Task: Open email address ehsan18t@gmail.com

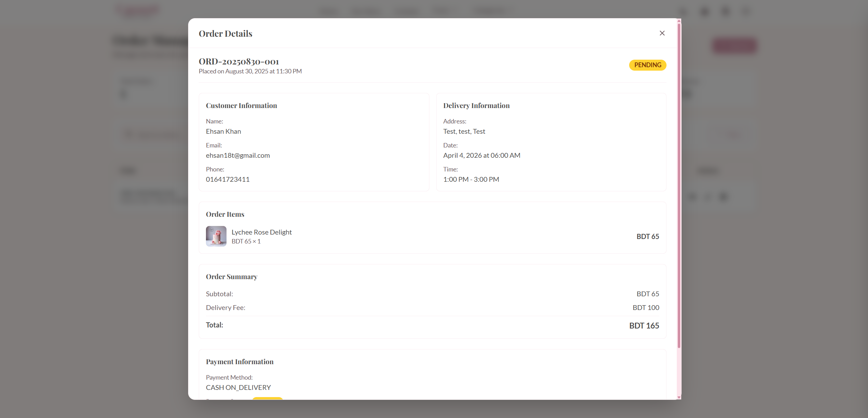Action: pyautogui.click(x=238, y=155)
